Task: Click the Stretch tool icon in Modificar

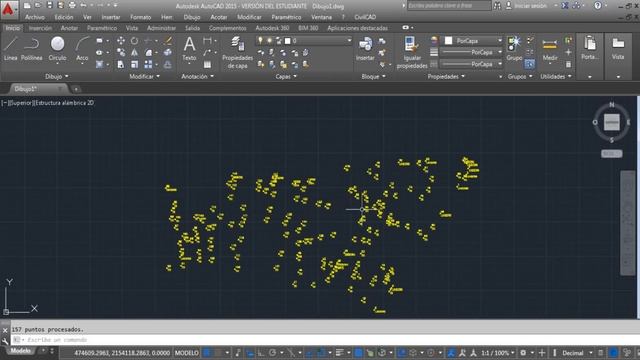Action: click(x=121, y=64)
